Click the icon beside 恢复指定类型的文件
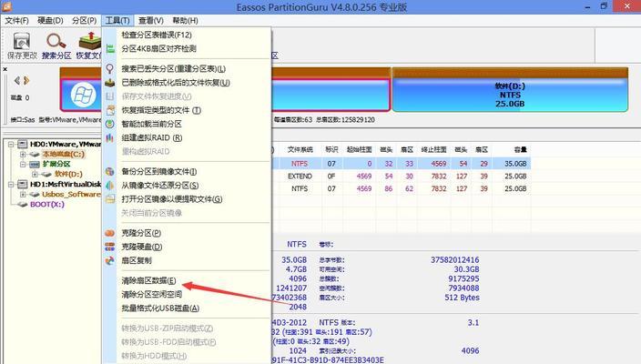The height and width of the screenshot is (364, 641). coord(110,110)
